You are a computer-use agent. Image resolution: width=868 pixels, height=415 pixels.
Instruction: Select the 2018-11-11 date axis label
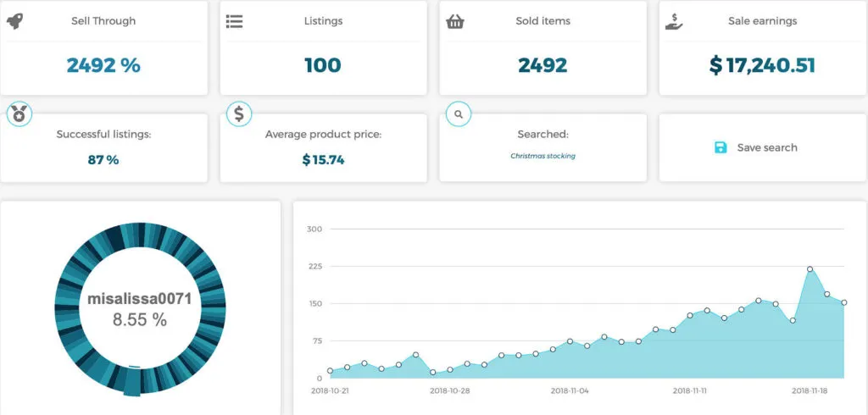click(692, 391)
